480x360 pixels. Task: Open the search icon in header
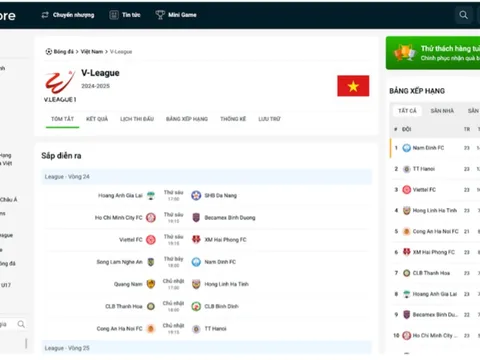tap(463, 15)
